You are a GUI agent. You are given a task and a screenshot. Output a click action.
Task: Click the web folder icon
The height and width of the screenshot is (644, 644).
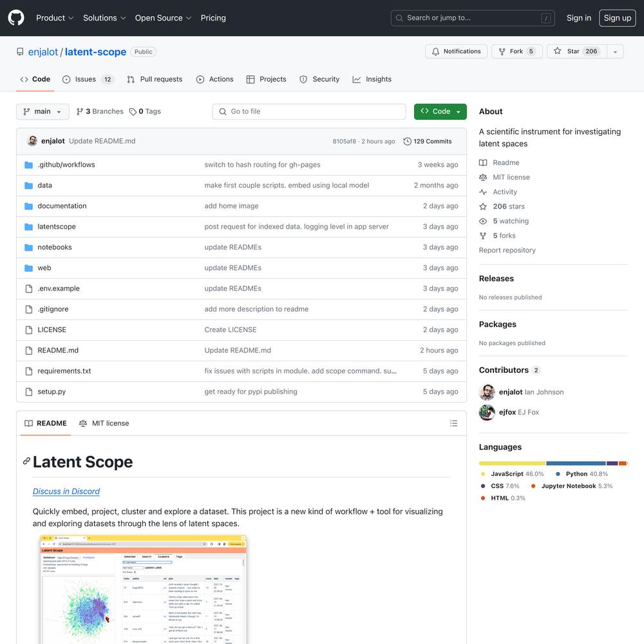pyautogui.click(x=28, y=268)
